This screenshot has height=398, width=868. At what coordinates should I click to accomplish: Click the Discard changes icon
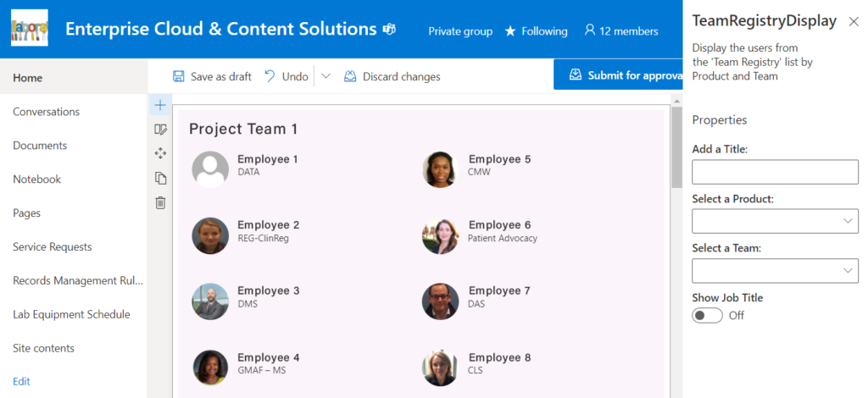tap(350, 76)
